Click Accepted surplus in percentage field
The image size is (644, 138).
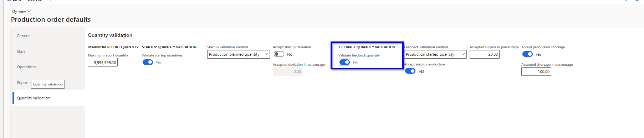tap(484, 54)
